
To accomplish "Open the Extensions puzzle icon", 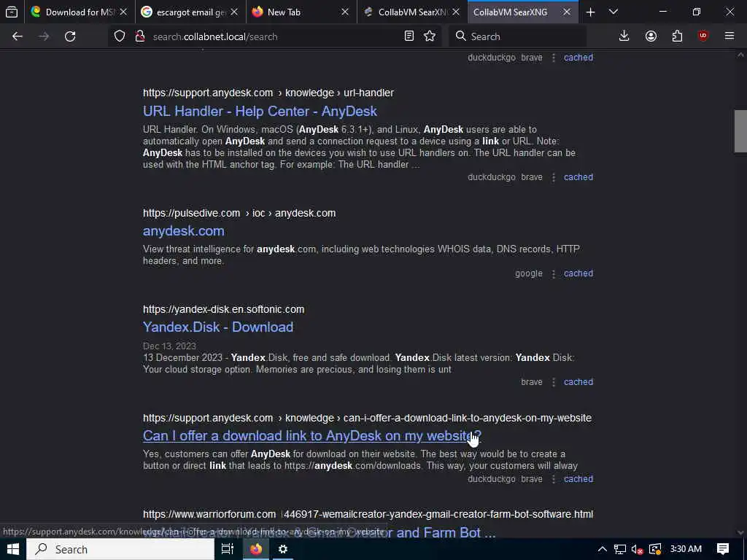I will tap(677, 36).
